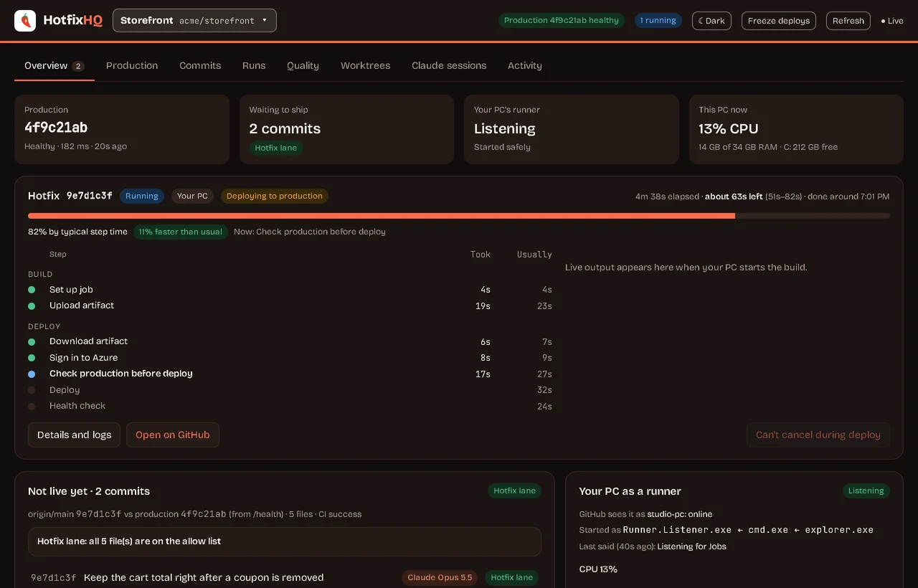The width and height of the screenshot is (918, 588).
Task: Click Open on GitHub
Action: point(173,435)
